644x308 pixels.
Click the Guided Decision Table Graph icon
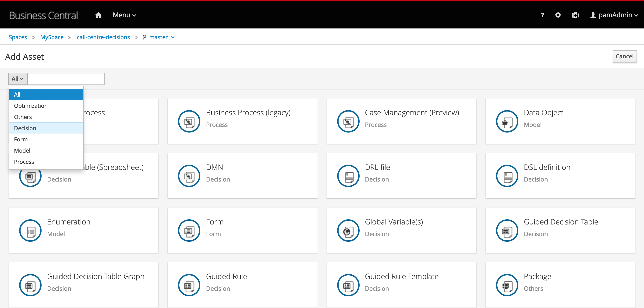coord(30,285)
